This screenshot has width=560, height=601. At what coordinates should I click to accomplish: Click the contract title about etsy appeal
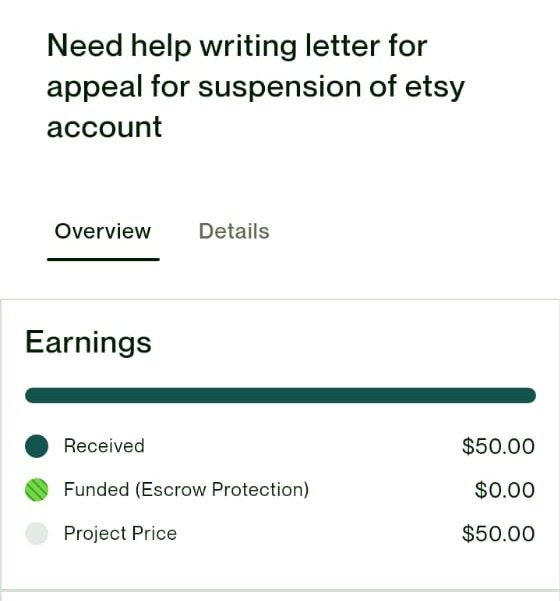[256, 86]
